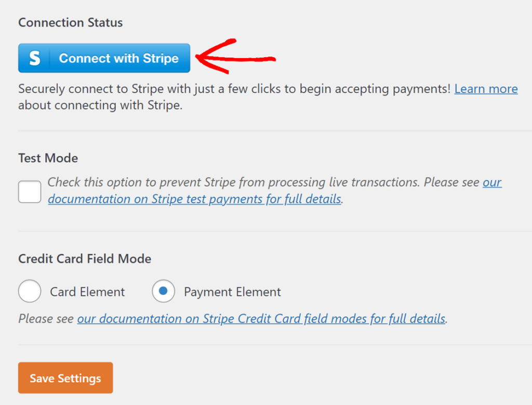Switch Credit Card Field Mode to Card Element
The image size is (532, 405).
point(29,291)
